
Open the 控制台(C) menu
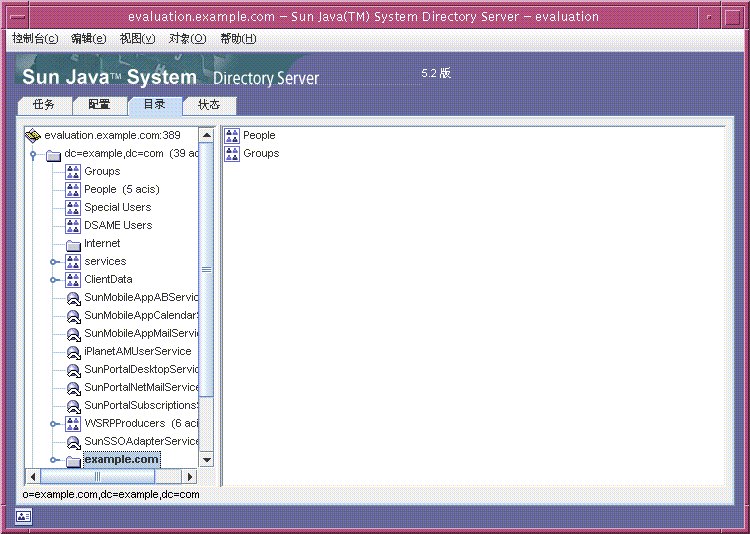coord(35,39)
